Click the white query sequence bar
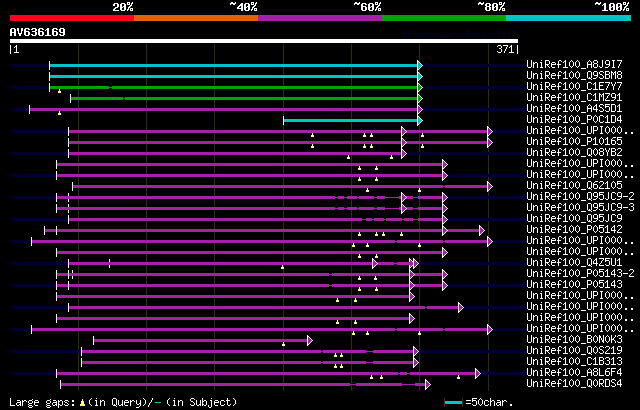Viewport: 640px width, 410px height. pos(264,41)
